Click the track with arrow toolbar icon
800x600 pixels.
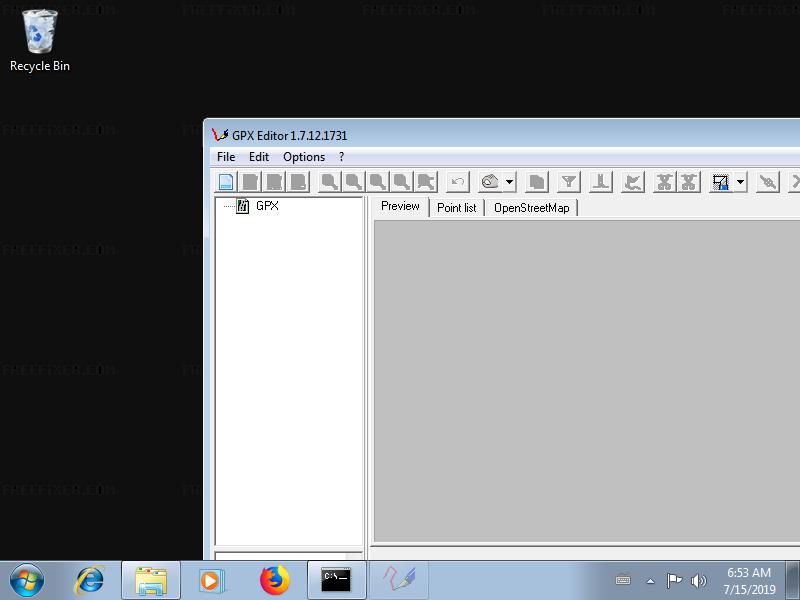click(633, 182)
